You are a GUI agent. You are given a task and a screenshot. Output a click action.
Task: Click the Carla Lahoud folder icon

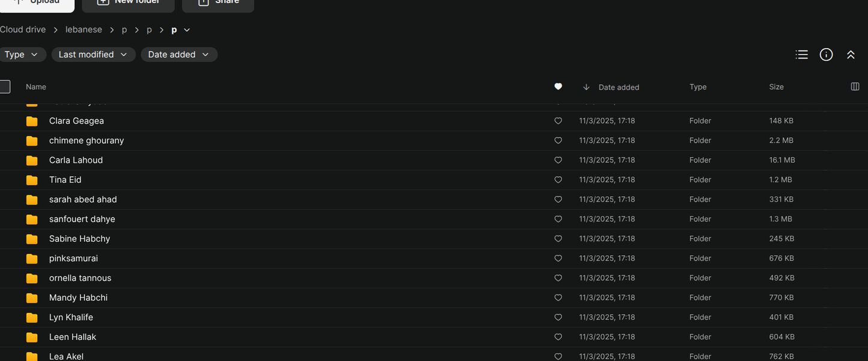click(32, 160)
